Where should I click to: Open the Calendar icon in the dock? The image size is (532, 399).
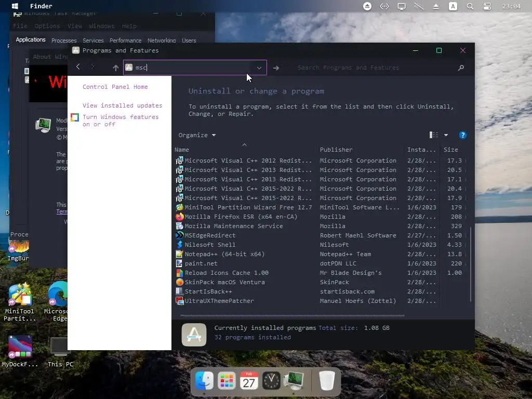tap(249, 381)
